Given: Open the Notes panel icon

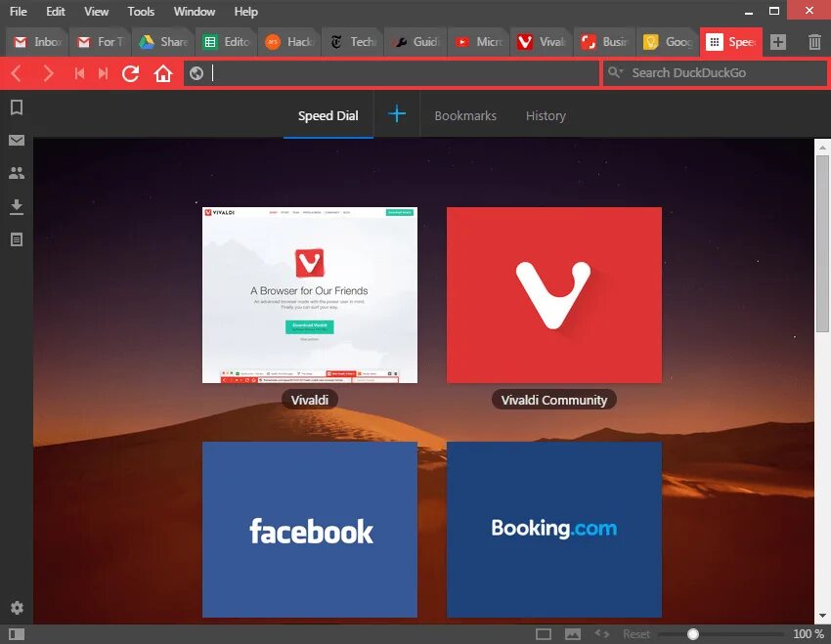Looking at the screenshot, I should click(17, 239).
